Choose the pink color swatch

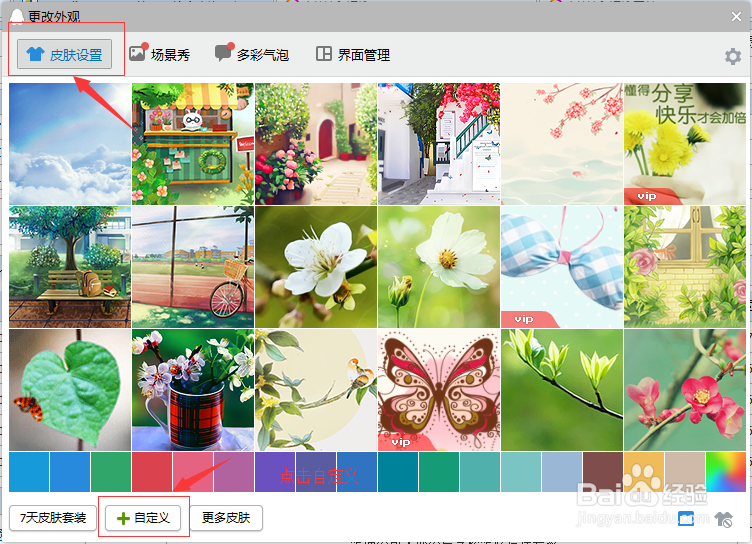pyautogui.click(x=193, y=472)
